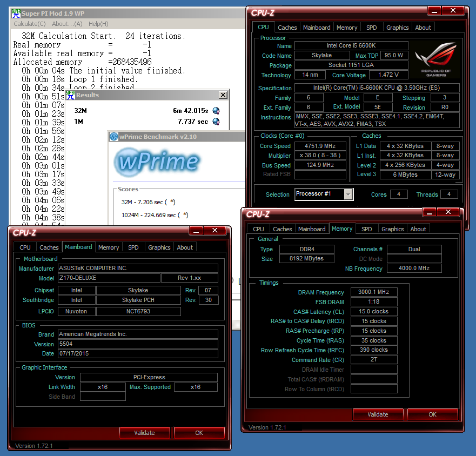Click the Core Voltage 1.472 V value
The image size is (476, 456).
pos(388,75)
